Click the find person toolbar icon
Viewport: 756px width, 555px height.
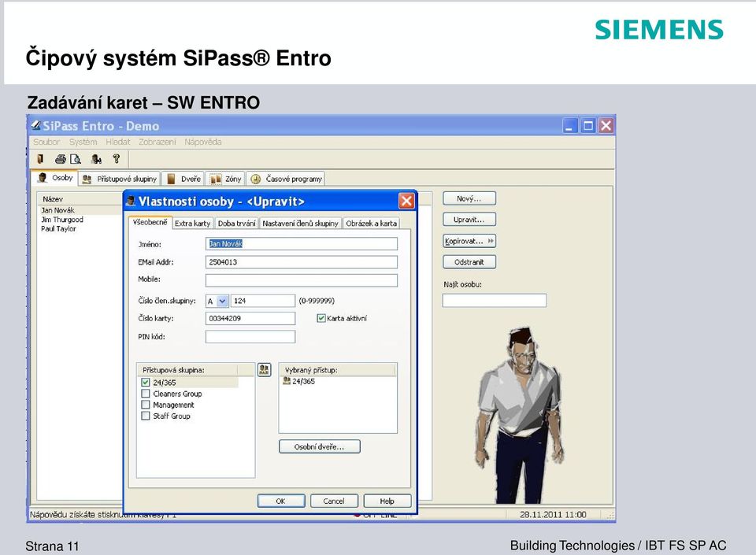(96, 159)
